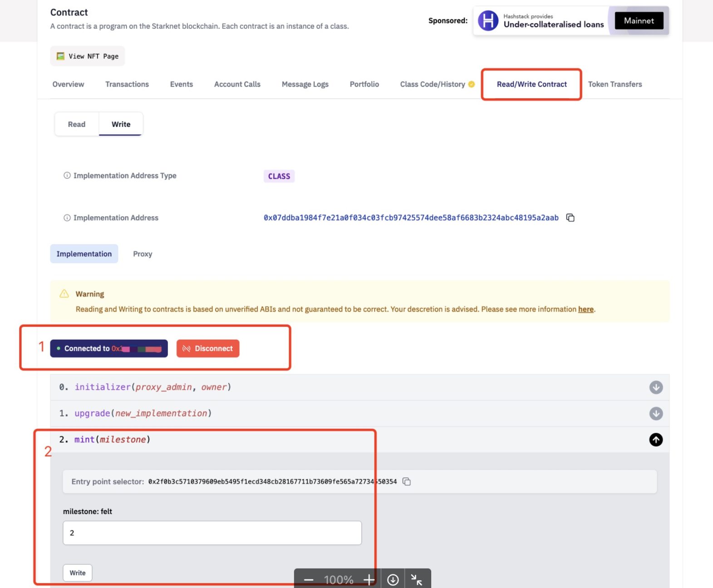Zoom out with the minus icon
The image size is (713, 588).
tap(309, 579)
